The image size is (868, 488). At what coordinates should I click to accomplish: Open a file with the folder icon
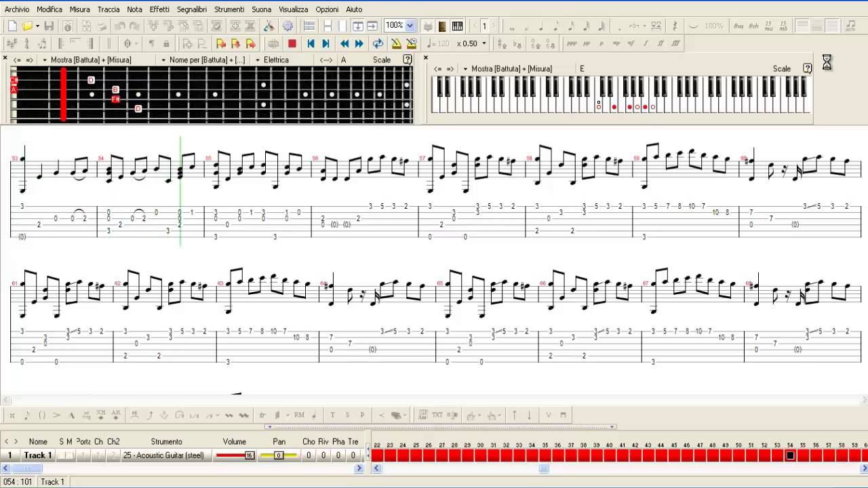tap(26, 26)
